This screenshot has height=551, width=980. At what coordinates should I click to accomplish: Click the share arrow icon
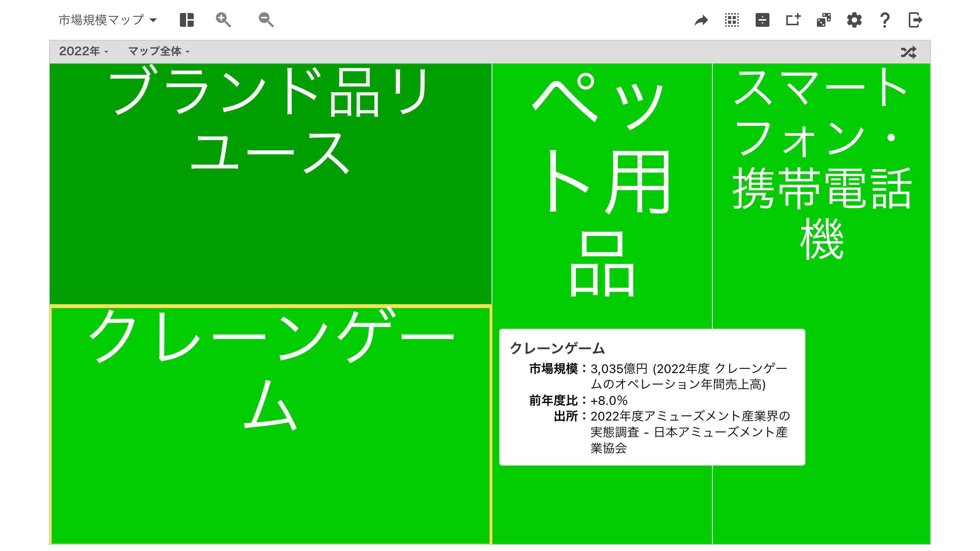coord(701,20)
